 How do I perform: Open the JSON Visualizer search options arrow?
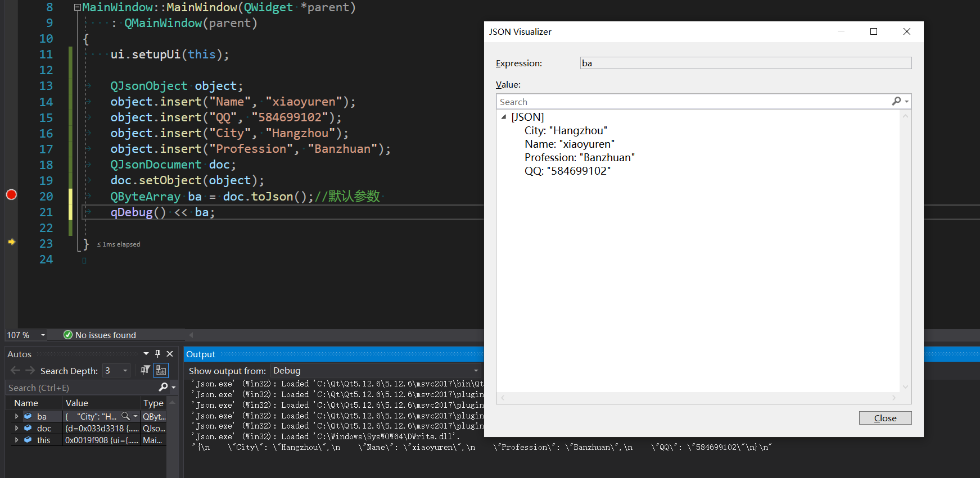coord(906,102)
